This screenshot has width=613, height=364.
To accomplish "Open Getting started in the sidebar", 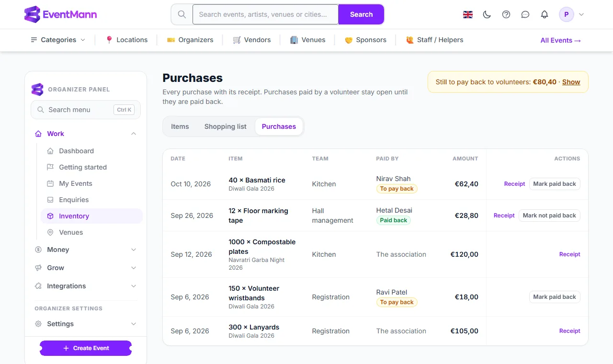I will (91, 167).
